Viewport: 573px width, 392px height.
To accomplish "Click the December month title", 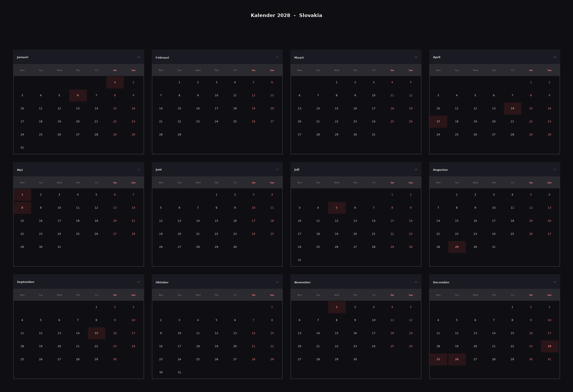I will tap(441, 282).
